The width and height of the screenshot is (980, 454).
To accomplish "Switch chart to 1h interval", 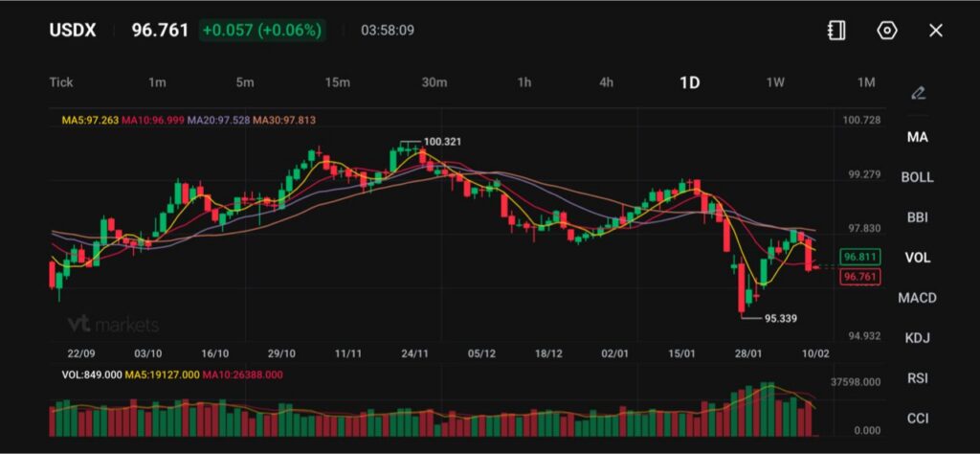I will coord(524,82).
